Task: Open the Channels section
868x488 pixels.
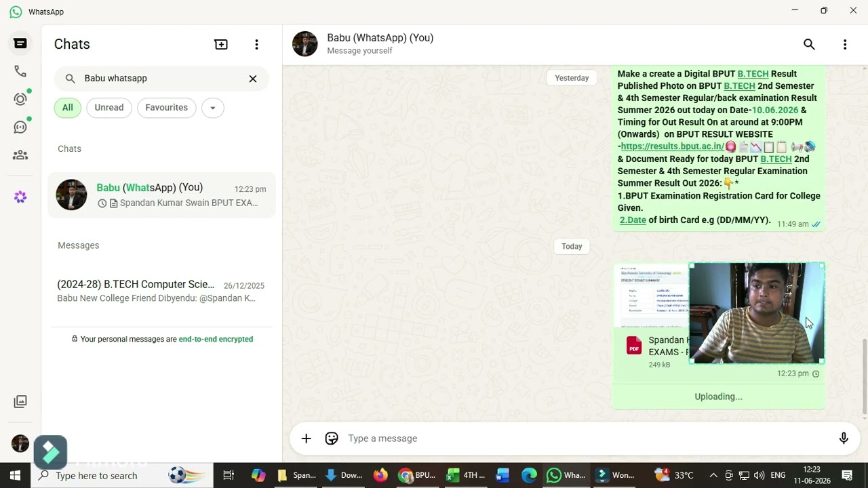Action: click(20, 127)
